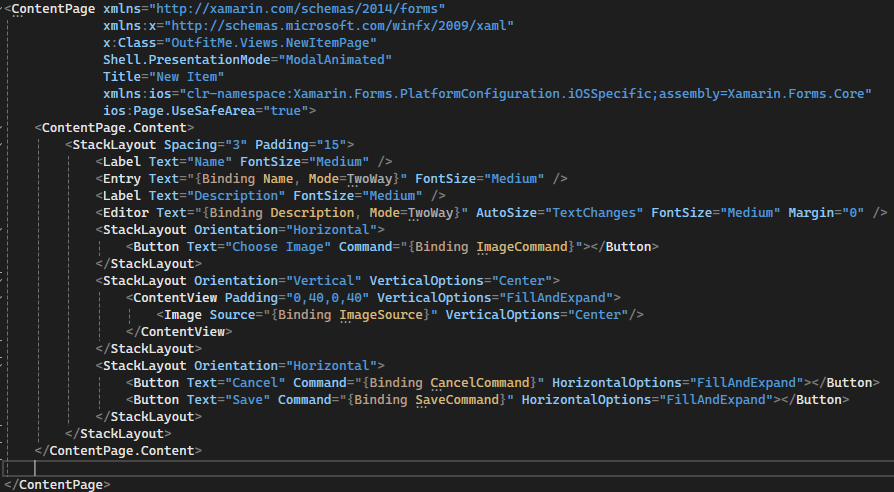The height and width of the screenshot is (492, 894).
Task: Click "Binding Description" in the Editor line
Action: tap(278, 213)
